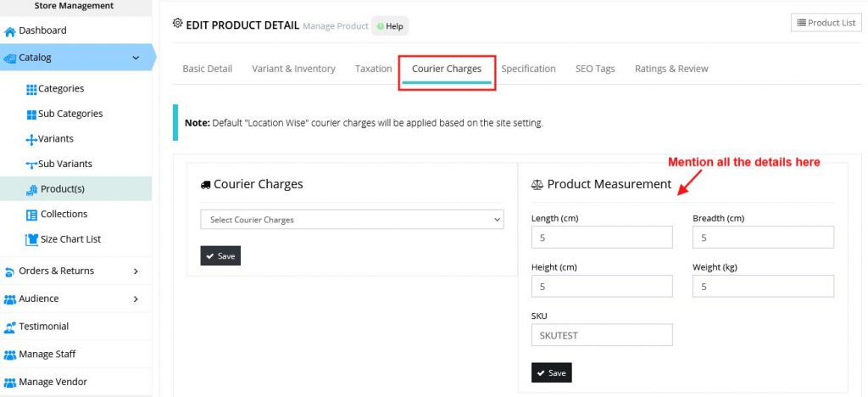
Task: Click the Manage Product link
Action: [x=336, y=26]
